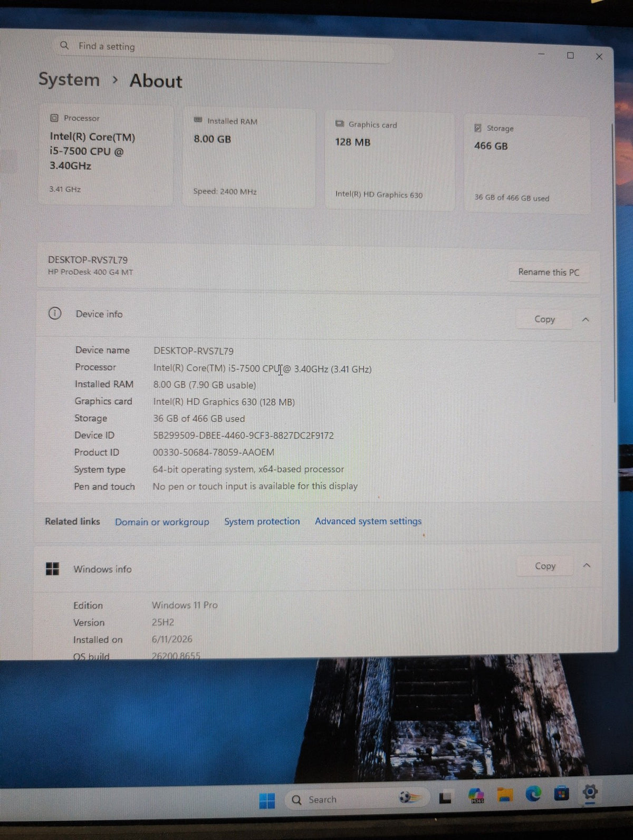The width and height of the screenshot is (633, 840).
Task: Open Task View from the taskbar
Action: tap(445, 798)
